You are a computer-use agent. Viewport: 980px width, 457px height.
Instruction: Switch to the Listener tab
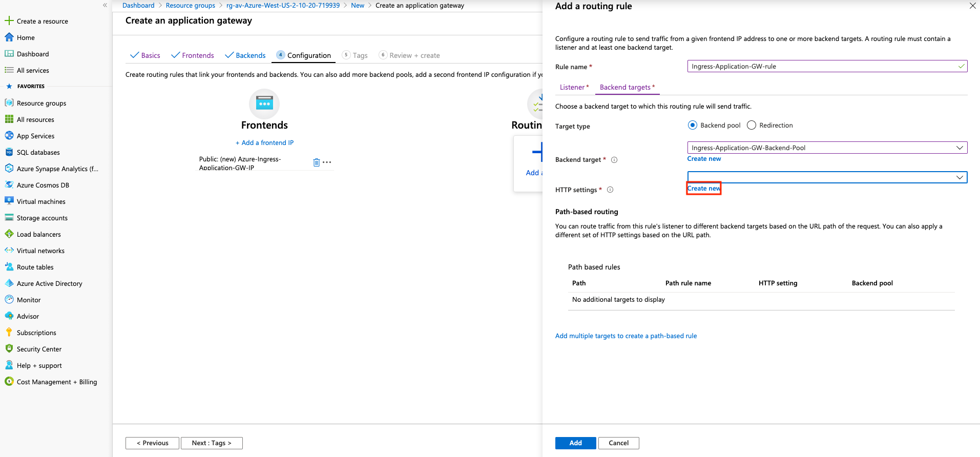[574, 88]
